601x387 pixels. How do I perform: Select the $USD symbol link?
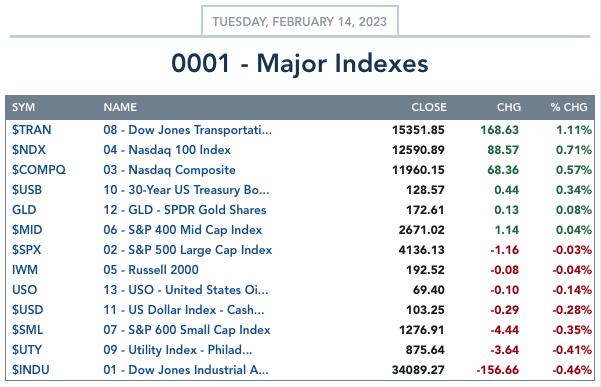[x=27, y=310]
